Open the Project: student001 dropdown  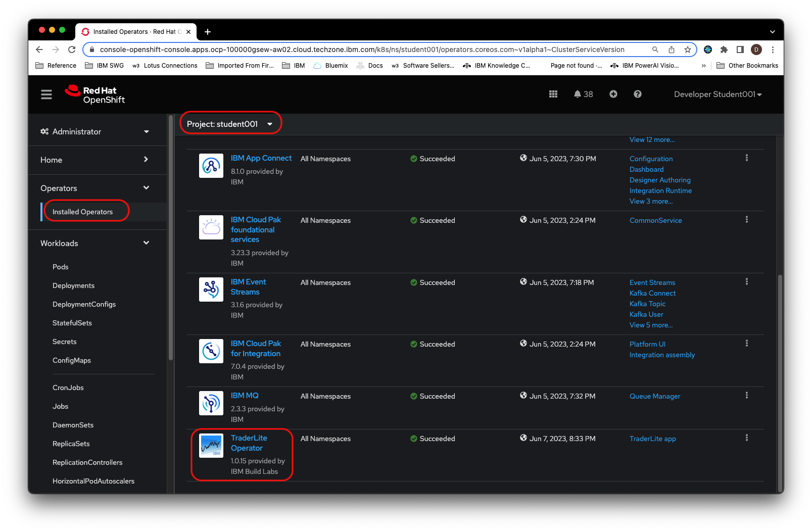230,124
